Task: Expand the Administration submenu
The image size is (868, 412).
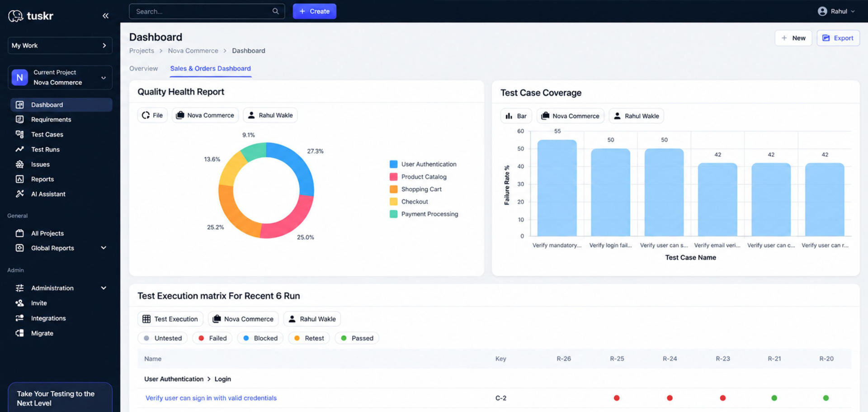Action: [x=104, y=288]
